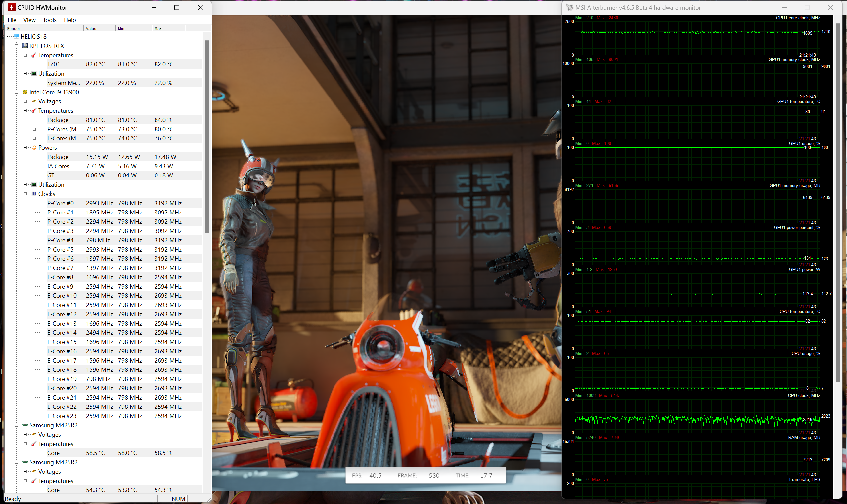
Task: Click the RPL EQS_RTX motherboard icon
Action: (x=25, y=46)
